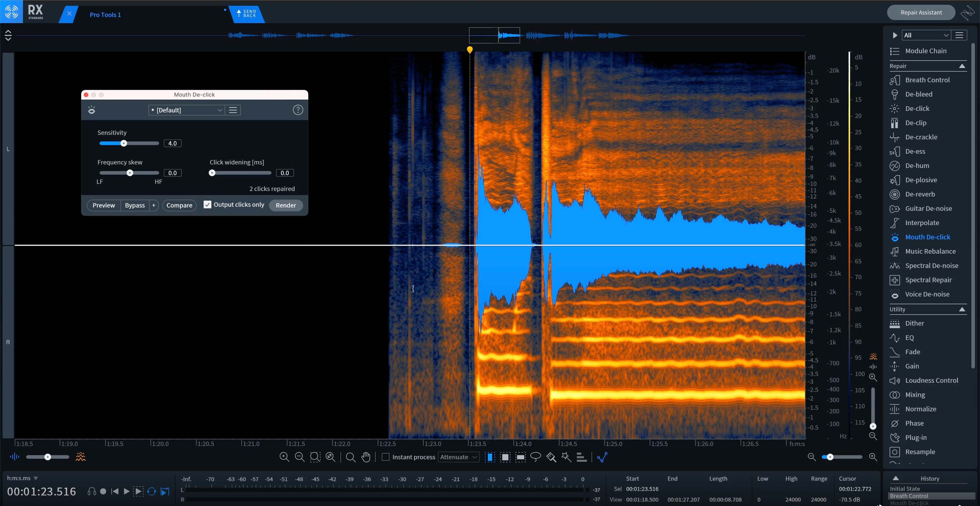This screenshot has width=980, height=506.
Task: Uncheck Output clicks only
Action: click(x=207, y=204)
